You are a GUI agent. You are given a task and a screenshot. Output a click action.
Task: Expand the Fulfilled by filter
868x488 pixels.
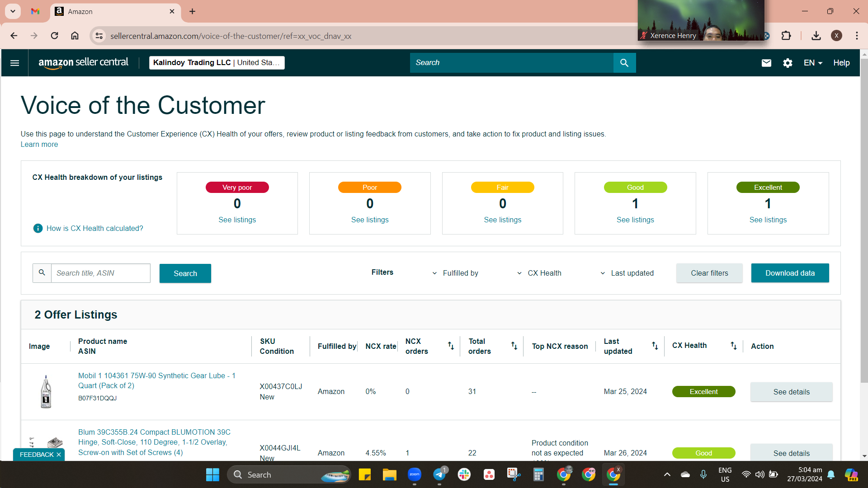point(456,273)
